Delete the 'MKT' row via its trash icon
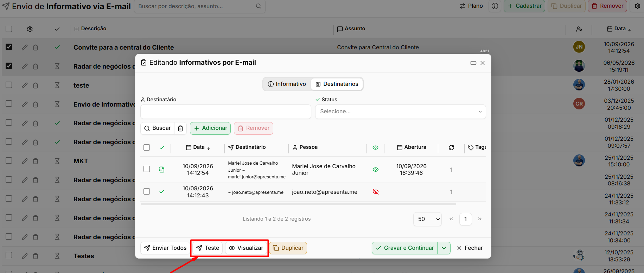Image resolution: width=644 pixels, height=273 pixels. pyautogui.click(x=36, y=161)
